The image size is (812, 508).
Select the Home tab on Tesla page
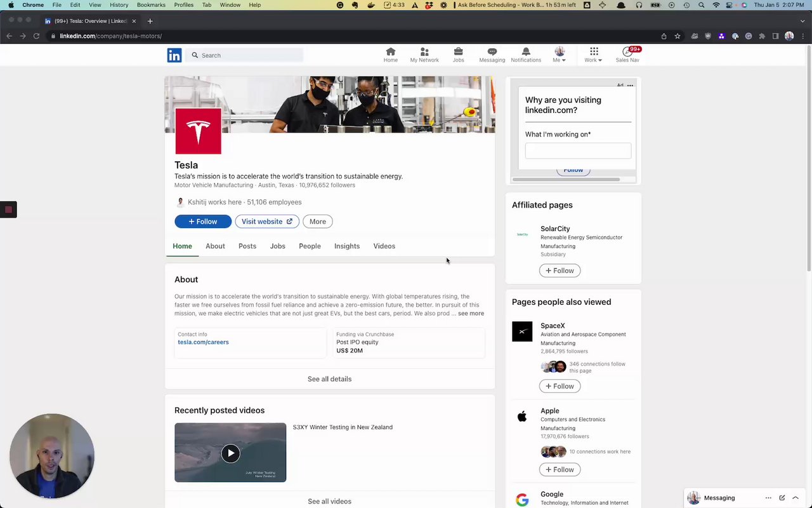(182, 246)
